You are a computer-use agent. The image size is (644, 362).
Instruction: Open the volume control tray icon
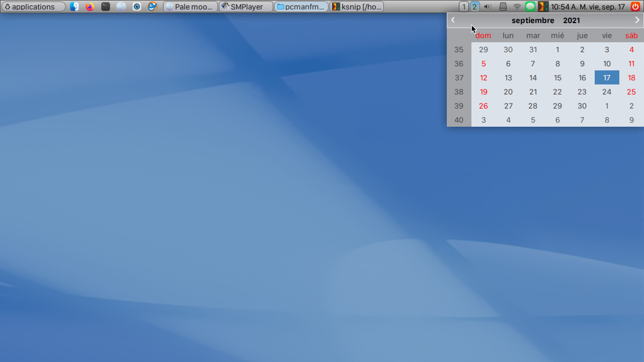[487, 7]
